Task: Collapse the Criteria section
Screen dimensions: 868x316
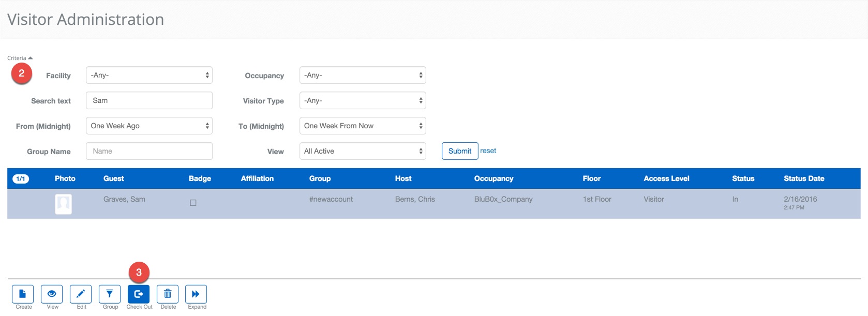Action: 20,58
